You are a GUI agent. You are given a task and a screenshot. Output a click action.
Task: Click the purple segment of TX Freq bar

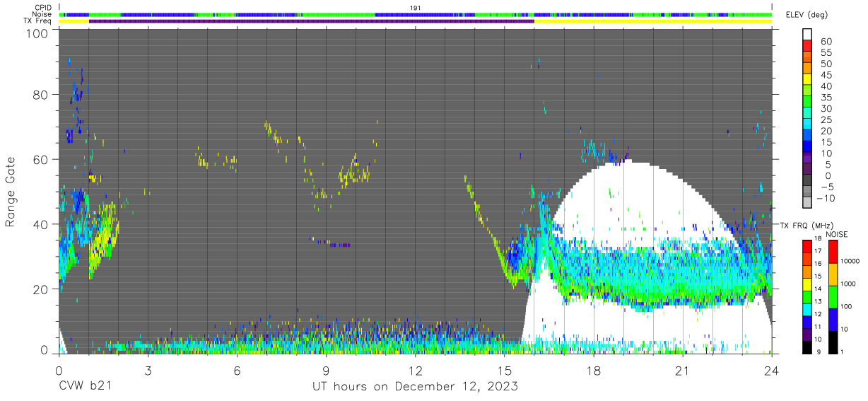pyautogui.click(x=311, y=21)
